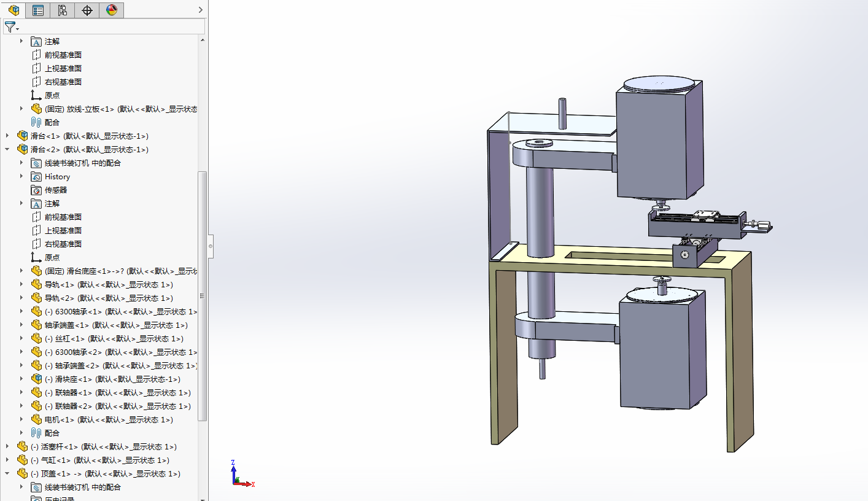Collapse the 滑台<2> assembly node
The width and height of the screenshot is (868, 501).
point(7,150)
